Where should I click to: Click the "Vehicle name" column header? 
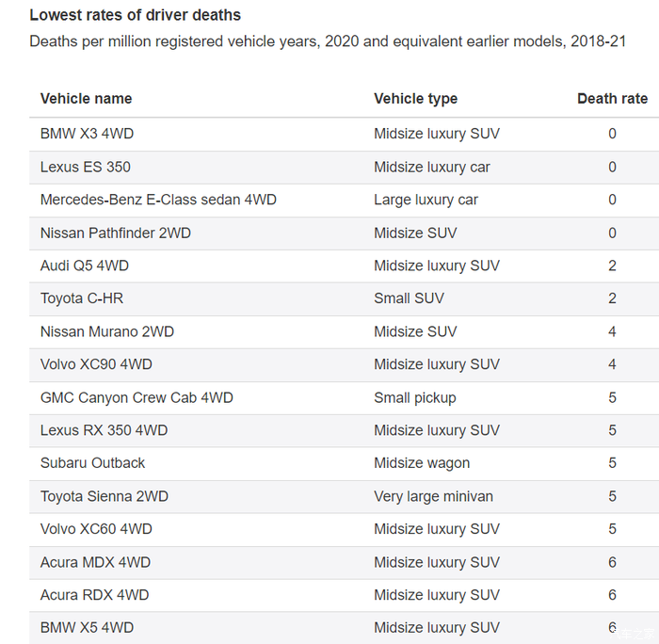86,99
